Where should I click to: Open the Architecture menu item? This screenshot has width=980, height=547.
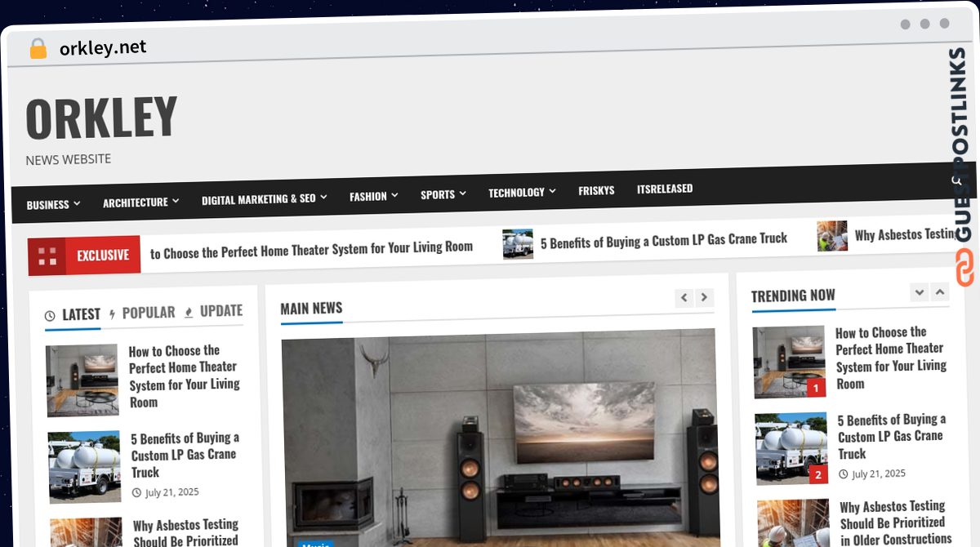pyautogui.click(x=135, y=202)
